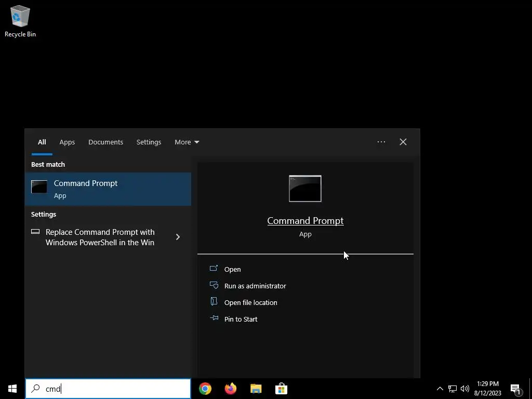Choose Open file location
This screenshot has height=399, width=532.
click(251, 303)
